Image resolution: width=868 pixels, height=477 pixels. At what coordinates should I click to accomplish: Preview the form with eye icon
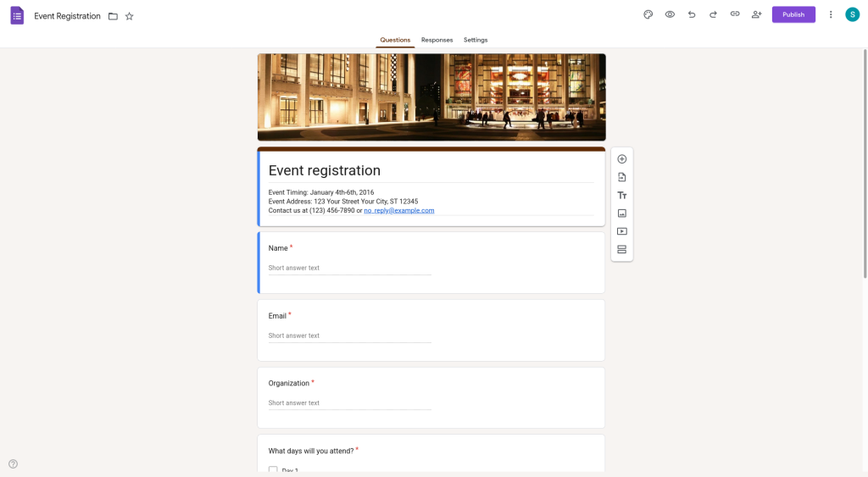[x=670, y=14]
